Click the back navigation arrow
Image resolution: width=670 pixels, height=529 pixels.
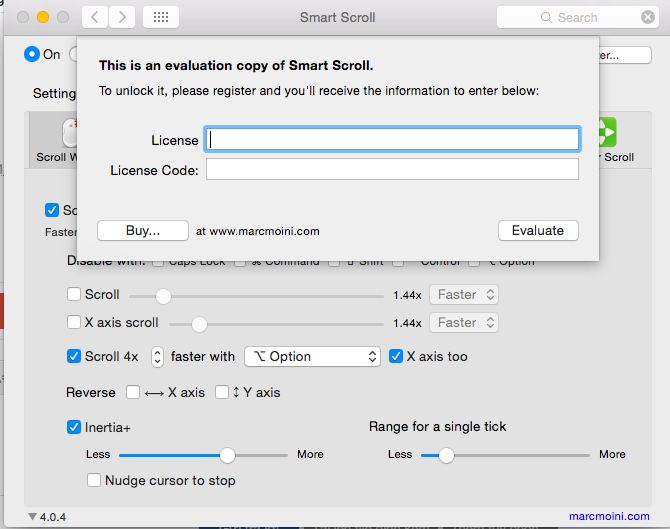[x=95, y=17]
